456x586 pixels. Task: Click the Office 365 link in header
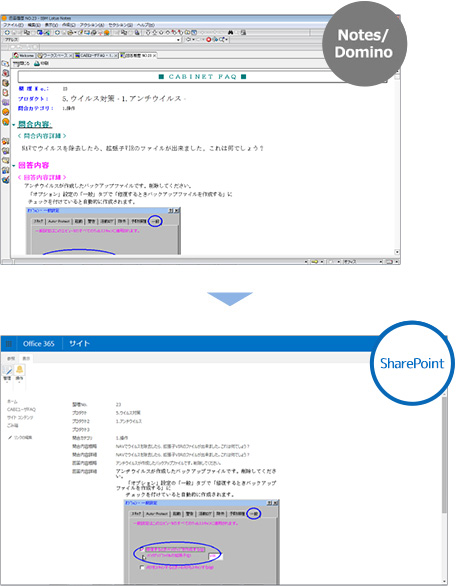(x=38, y=343)
